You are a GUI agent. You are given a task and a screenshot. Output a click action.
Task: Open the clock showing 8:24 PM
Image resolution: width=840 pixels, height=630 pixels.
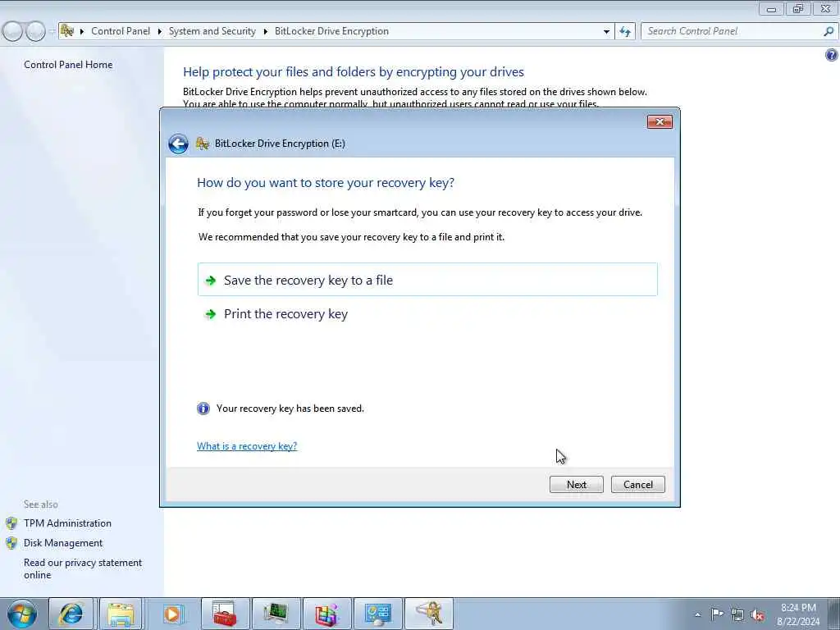798,614
